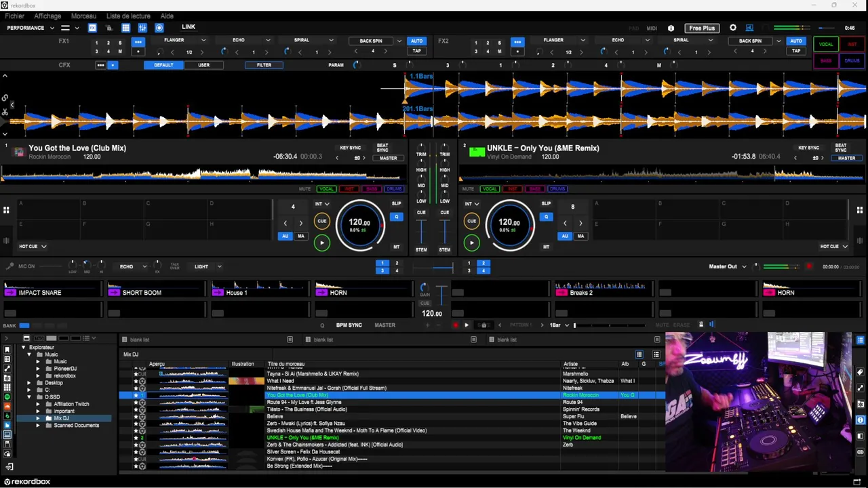The width and height of the screenshot is (868, 488).
Task: Click the link icon beside waveform
Action: coord(5,98)
